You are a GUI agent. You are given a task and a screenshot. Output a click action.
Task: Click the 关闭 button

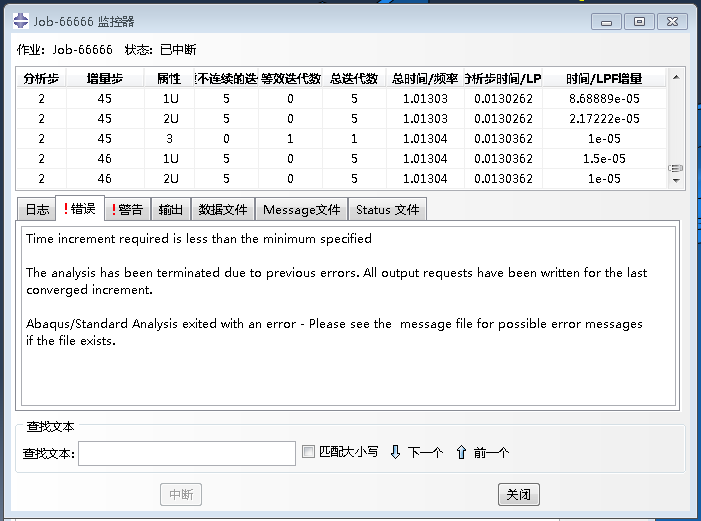point(519,494)
